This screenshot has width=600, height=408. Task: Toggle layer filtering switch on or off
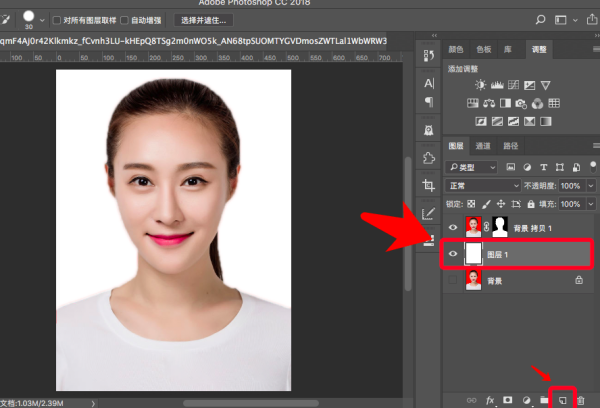click(x=593, y=166)
